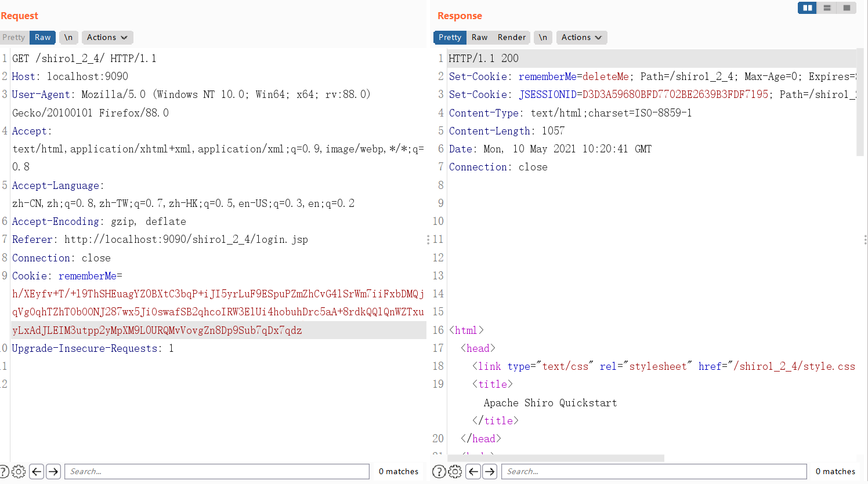Go to next match in Response search
Screen dimensions: 868x484
490,471
